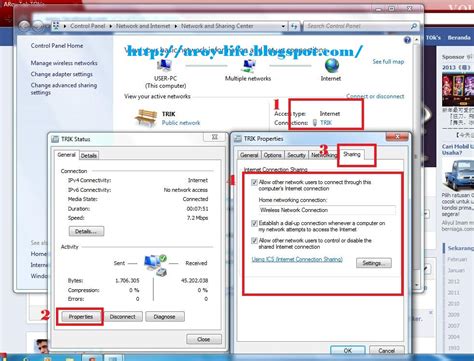Close the TRIK Status dialog with Close button
This screenshot has width=474, height=361.
click(x=204, y=339)
